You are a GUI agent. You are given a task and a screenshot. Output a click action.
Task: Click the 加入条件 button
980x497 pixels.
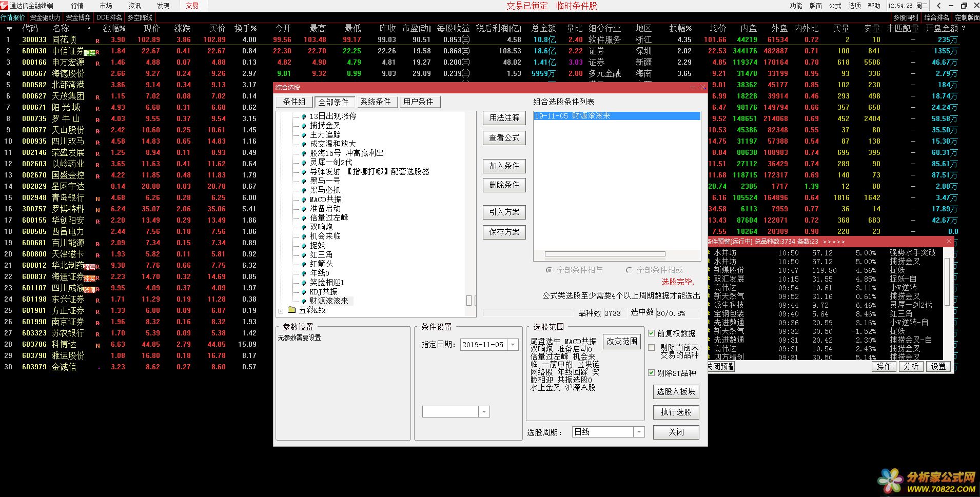pyautogui.click(x=504, y=166)
